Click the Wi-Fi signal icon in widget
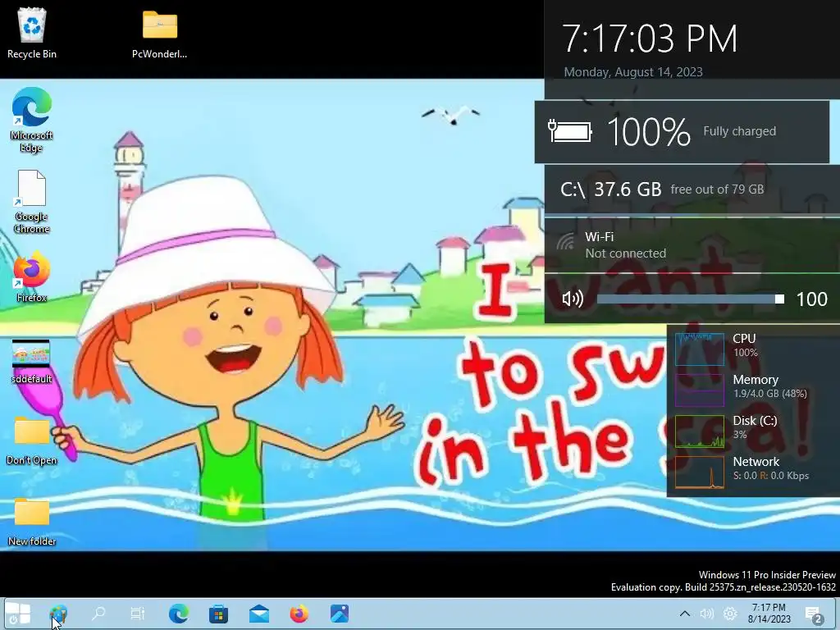The height and width of the screenshot is (630, 840). pyautogui.click(x=565, y=242)
